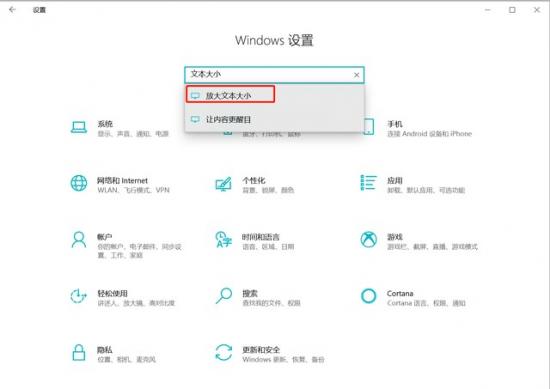Open the 隐私 lock icon
The image size is (550, 389).
point(79,353)
